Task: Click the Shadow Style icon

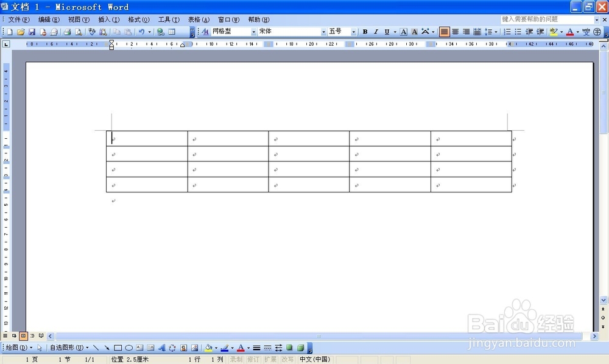Action: click(x=289, y=348)
